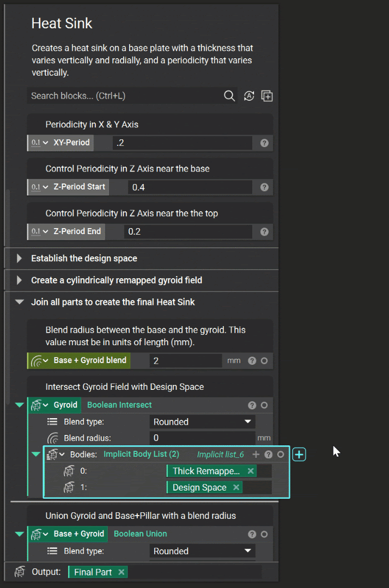
Task: Click the body icon for item 0
Action: 69,471
